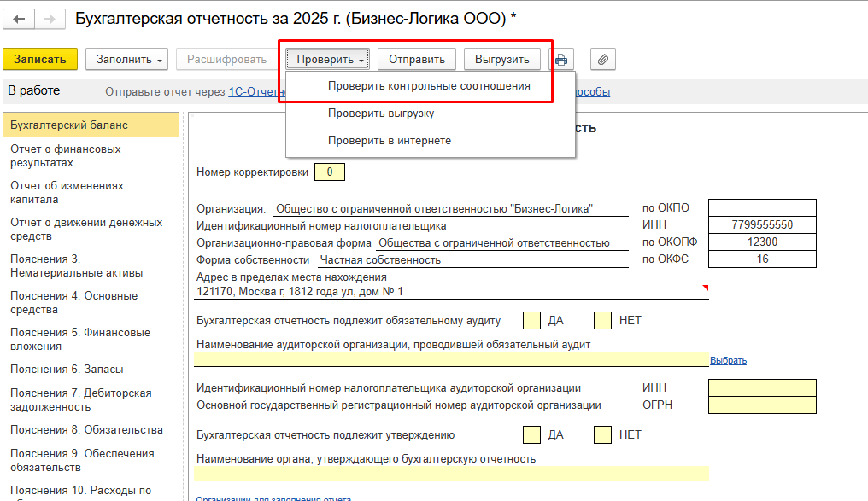868x501 pixels.
Task: Click the Номер корректировки input field
Action: pyautogui.click(x=330, y=172)
